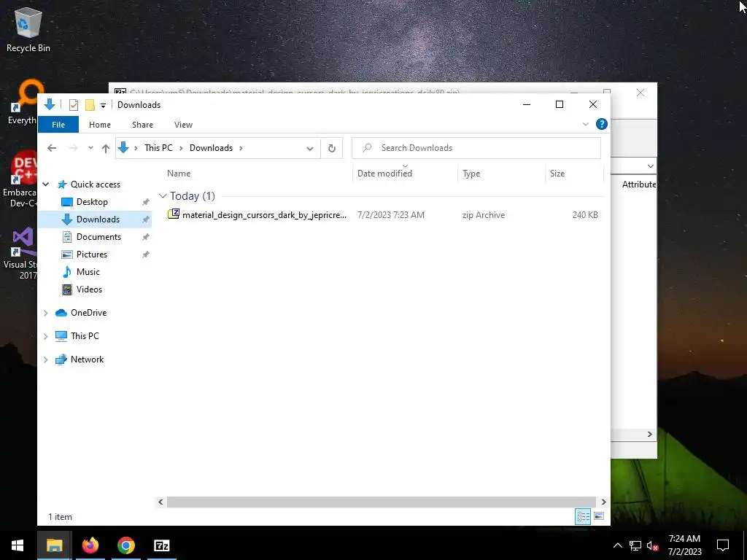Screen dimensions: 747x560
Task: Open Explorer Help with the question mark icon
Action: [x=602, y=124]
